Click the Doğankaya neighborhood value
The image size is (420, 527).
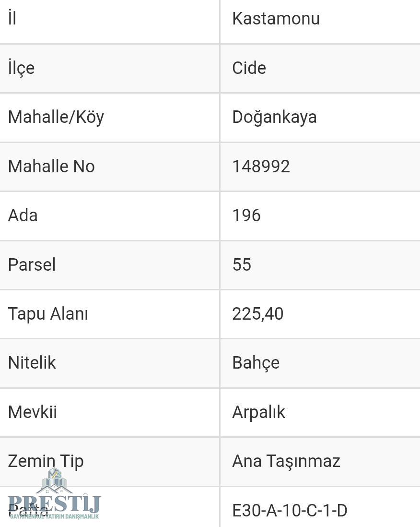(x=274, y=117)
